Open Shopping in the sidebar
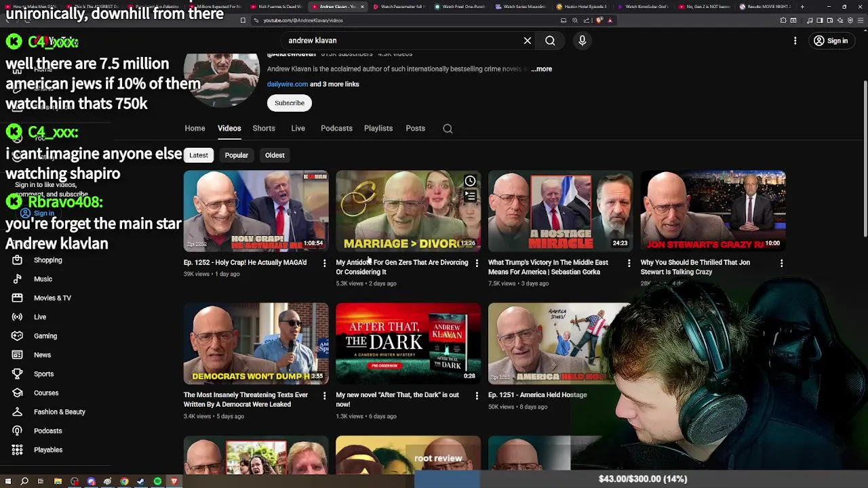This screenshot has height=488, width=868. (x=47, y=260)
